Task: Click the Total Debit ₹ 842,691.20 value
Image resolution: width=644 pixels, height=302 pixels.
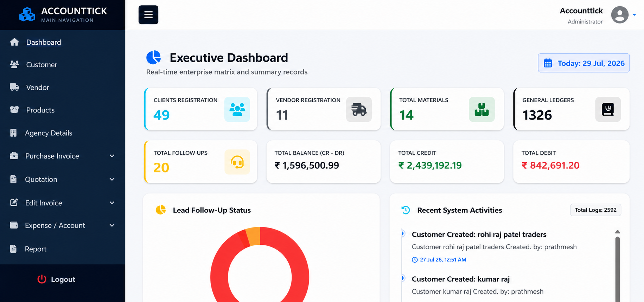Action: (x=550, y=165)
